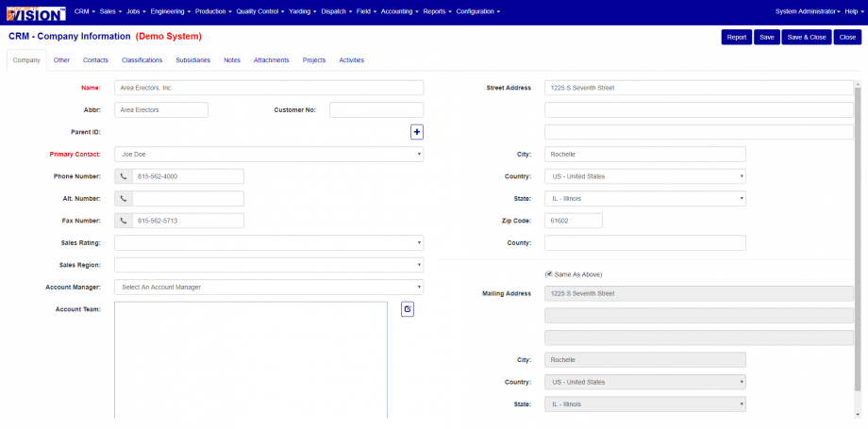
Task: Open the street address Country dropdown
Action: 645,176
